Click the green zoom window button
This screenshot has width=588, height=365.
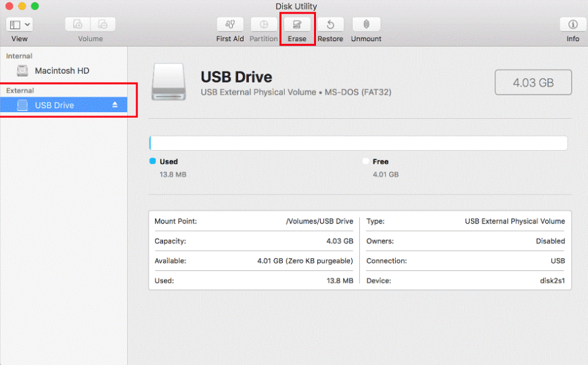[35, 6]
